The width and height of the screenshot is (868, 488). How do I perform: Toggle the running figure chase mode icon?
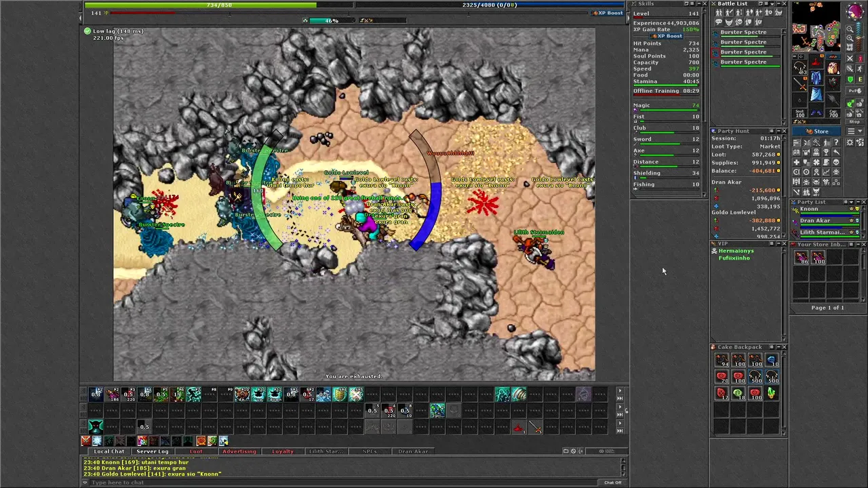pos(860,68)
